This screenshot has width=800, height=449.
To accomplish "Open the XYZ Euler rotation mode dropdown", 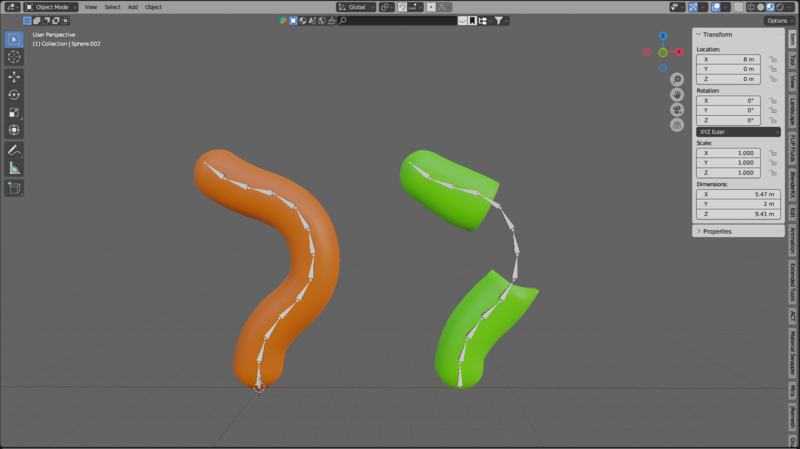I will tap(738, 131).
